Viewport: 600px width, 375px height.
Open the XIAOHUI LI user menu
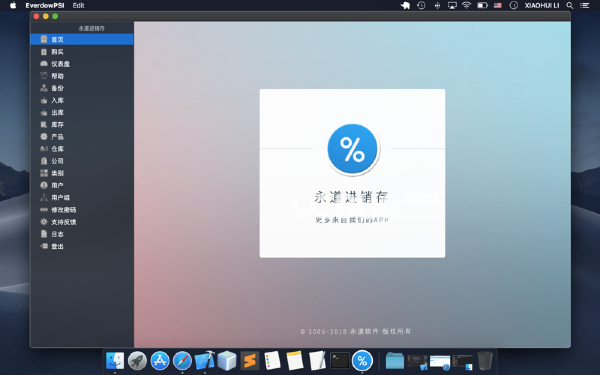click(542, 5)
